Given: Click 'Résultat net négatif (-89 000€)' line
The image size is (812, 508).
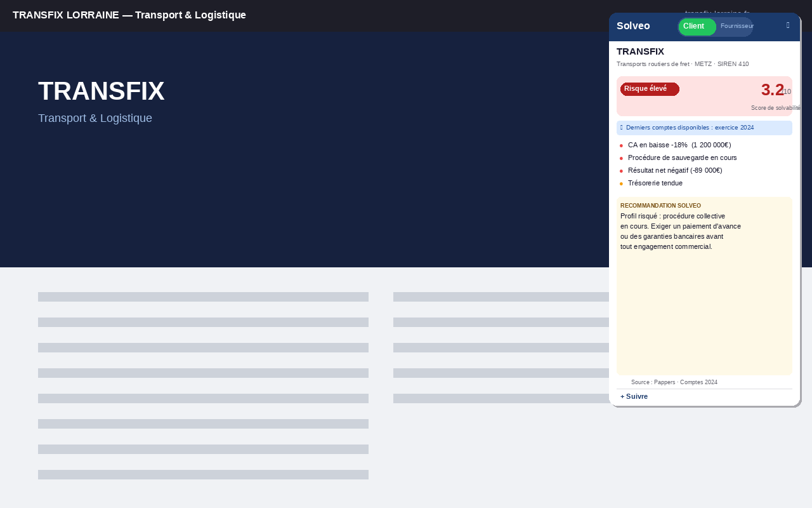Looking at the screenshot, I should click(675, 170).
